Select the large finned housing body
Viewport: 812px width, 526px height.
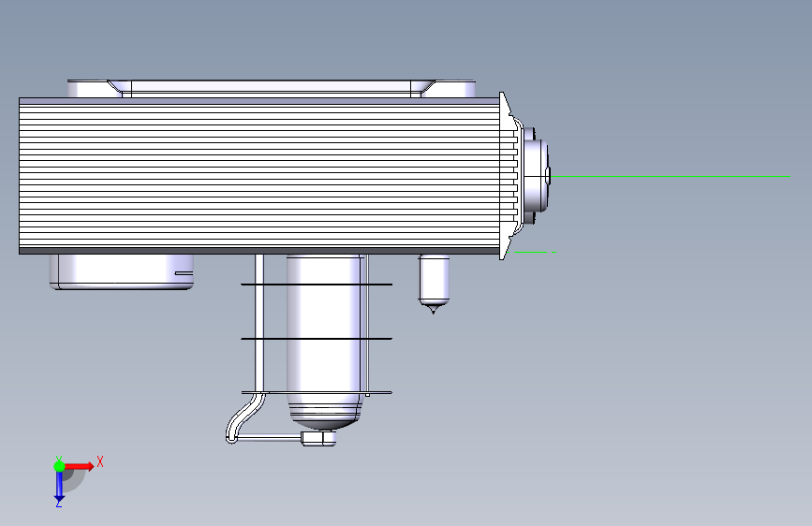[x=259, y=176]
